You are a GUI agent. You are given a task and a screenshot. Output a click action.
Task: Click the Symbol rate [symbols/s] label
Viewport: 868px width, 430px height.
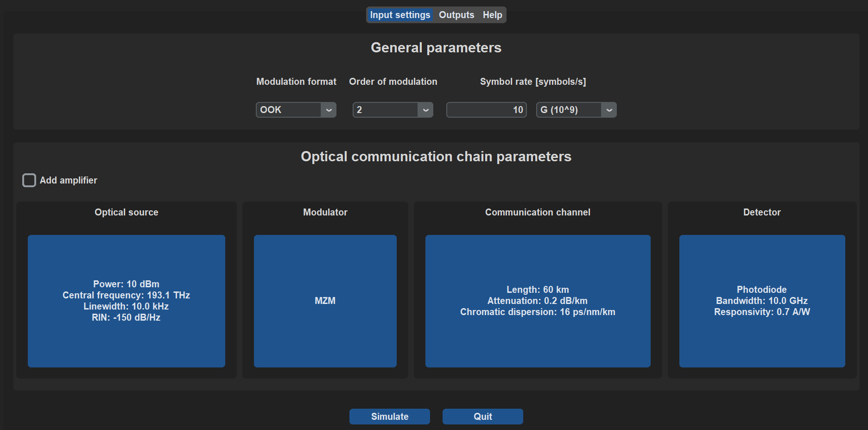[532, 82]
